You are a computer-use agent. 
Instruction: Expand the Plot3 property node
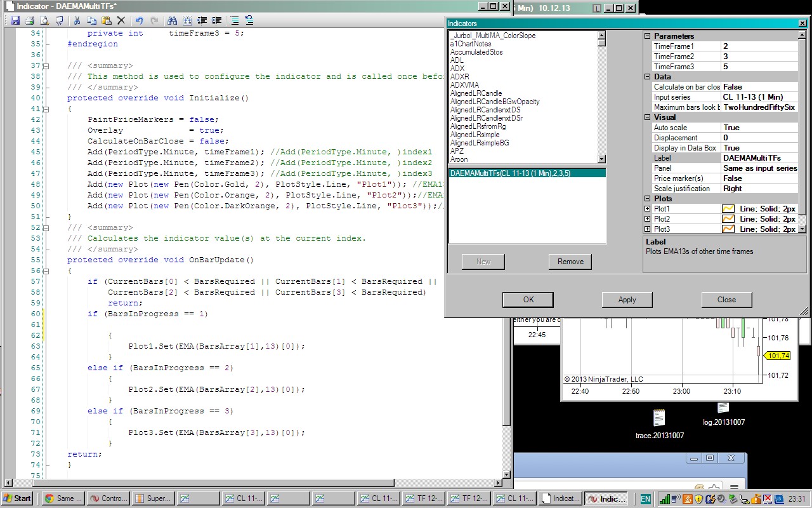click(648, 229)
